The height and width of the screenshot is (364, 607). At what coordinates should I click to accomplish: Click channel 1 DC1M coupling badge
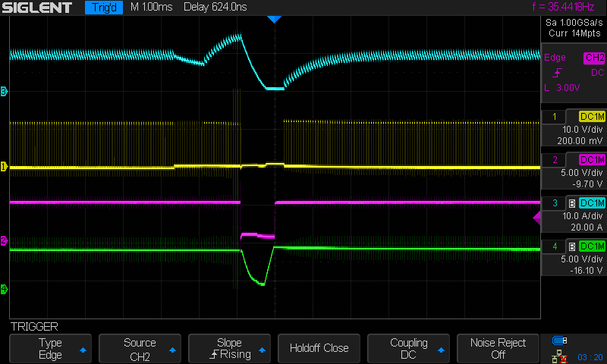pyautogui.click(x=592, y=117)
